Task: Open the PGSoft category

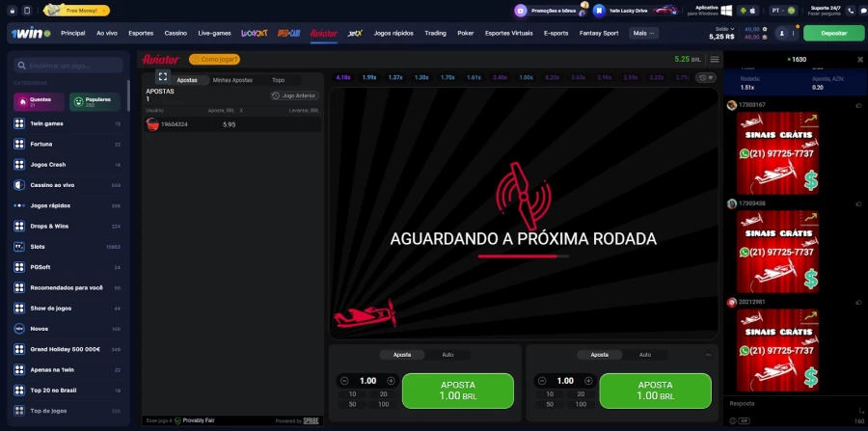Action: pos(68,267)
